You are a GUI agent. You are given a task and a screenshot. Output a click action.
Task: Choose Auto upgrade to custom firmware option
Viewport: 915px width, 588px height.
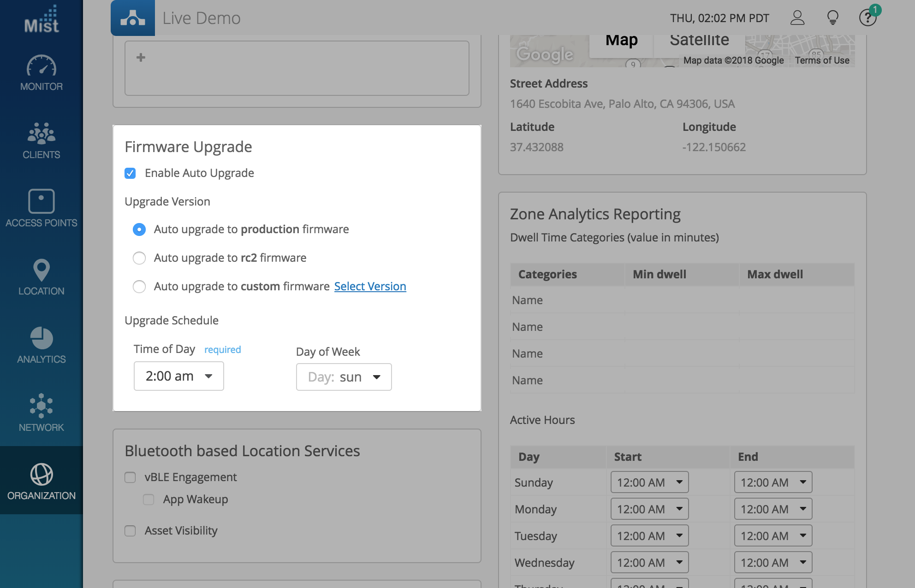pos(139,287)
